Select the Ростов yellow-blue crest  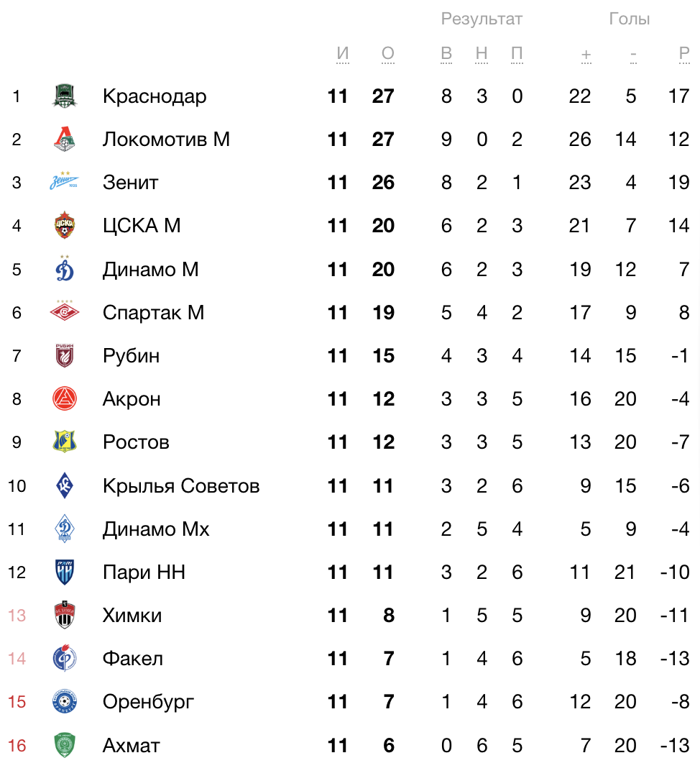tap(65, 442)
